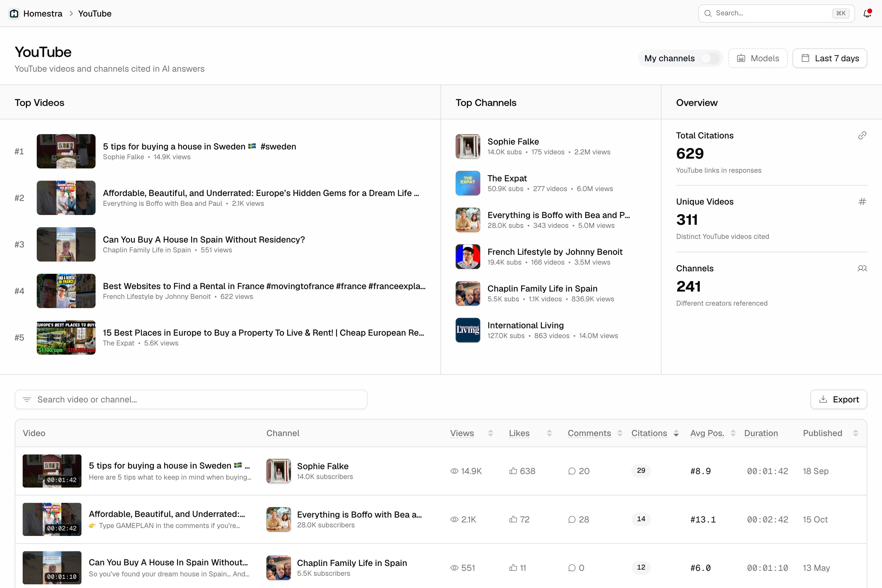882x588 pixels.
Task: Open the Models filter
Action: tap(757, 58)
